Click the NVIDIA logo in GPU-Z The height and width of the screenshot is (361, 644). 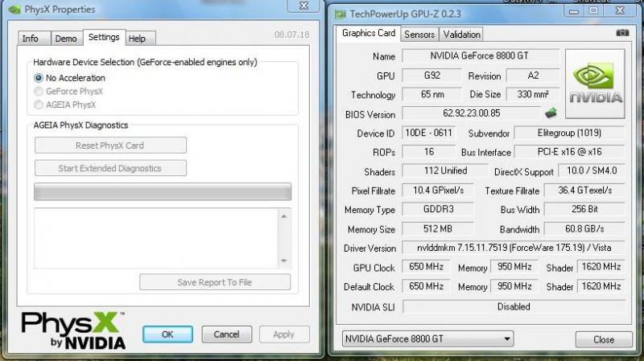595,84
